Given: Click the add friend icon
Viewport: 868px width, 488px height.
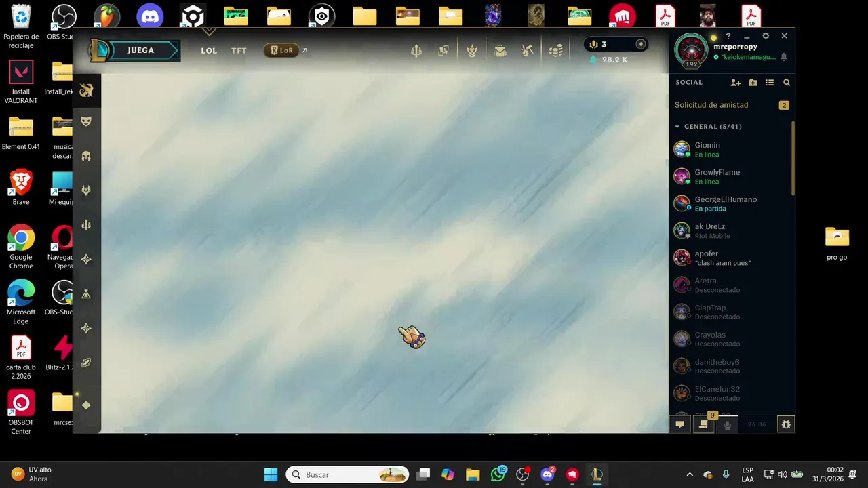Looking at the screenshot, I should pos(736,83).
